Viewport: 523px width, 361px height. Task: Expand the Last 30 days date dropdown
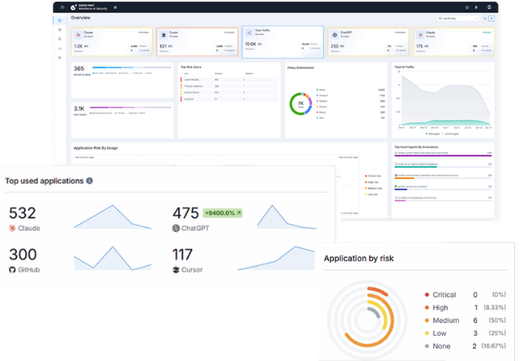(458, 18)
